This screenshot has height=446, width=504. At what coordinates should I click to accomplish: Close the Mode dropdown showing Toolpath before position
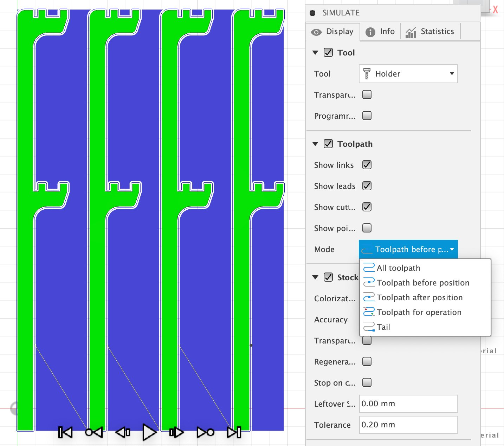(x=408, y=249)
